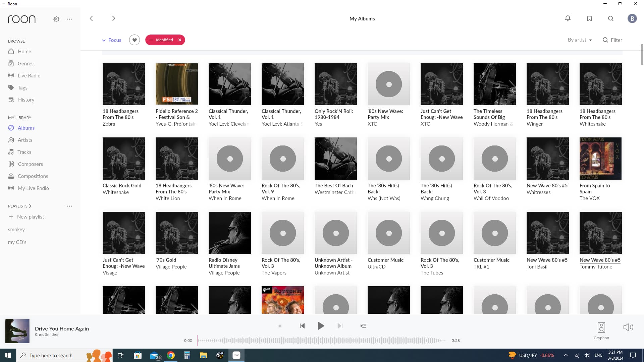The height and width of the screenshot is (362, 644).
Task: Open the New Wave 80's #5 Tommy Tutone link
Action: click(600, 260)
